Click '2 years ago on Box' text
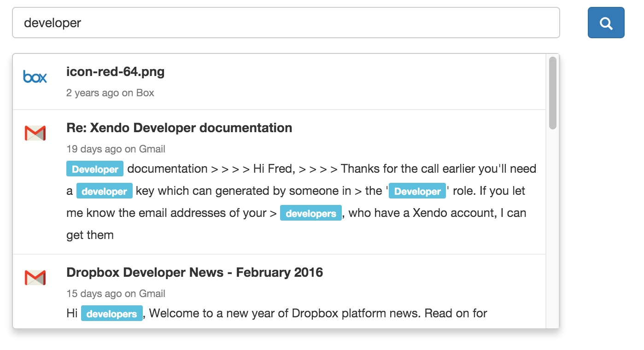644x350 pixels. coord(110,93)
